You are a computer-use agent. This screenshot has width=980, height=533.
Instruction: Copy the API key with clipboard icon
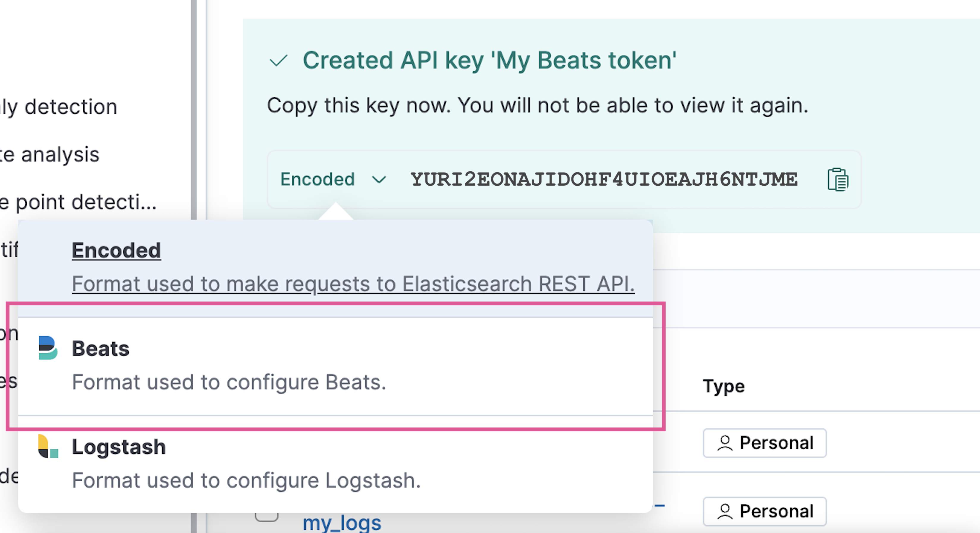pyautogui.click(x=837, y=180)
